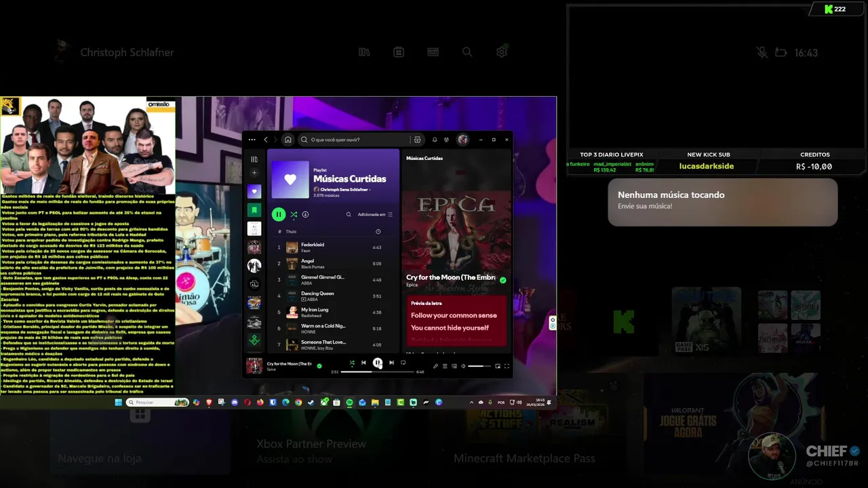This screenshot has width=868, height=488.
Task: Open Steam from the taskbar
Action: pyautogui.click(x=311, y=403)
